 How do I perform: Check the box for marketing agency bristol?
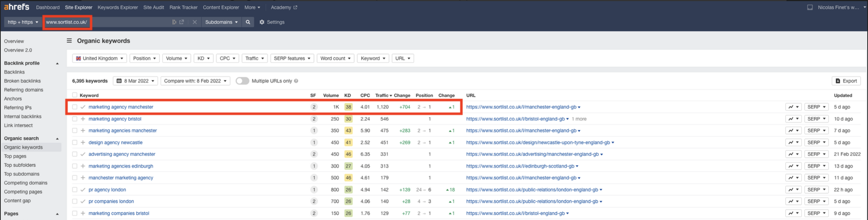click(x=75, y=119)
